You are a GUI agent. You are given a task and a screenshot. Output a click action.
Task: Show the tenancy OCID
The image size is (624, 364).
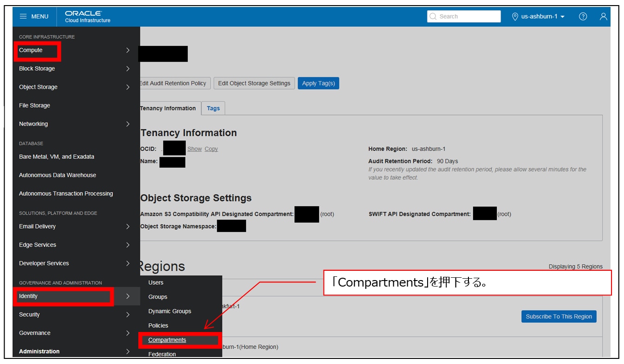[195, 149]
